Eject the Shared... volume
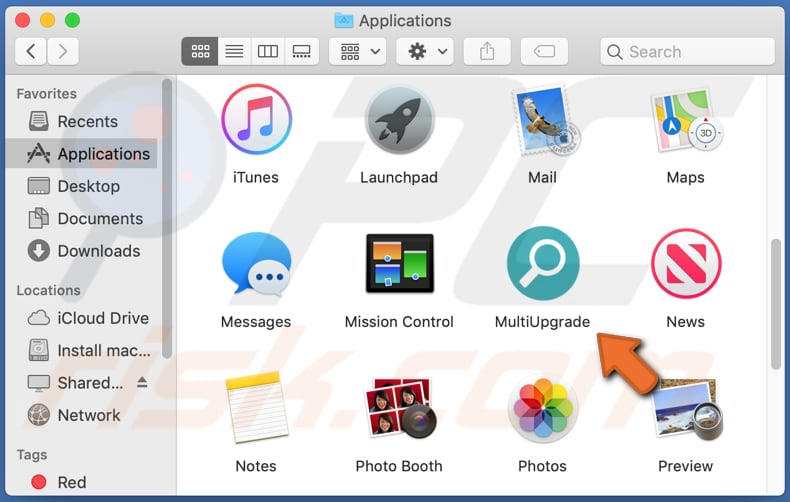Screen dimensions: 790x502 click(142, 383)
